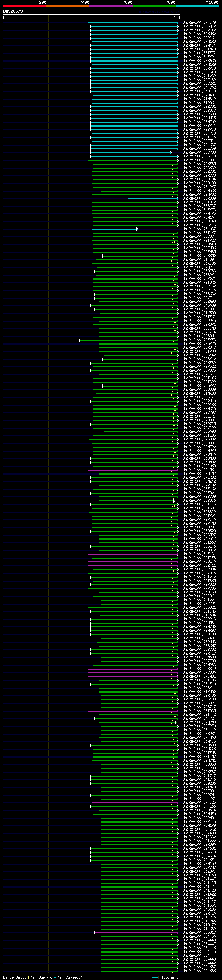The image size is (222, 980).
Task: Select label UniRef100_Q36718
Action: (199, 156)
